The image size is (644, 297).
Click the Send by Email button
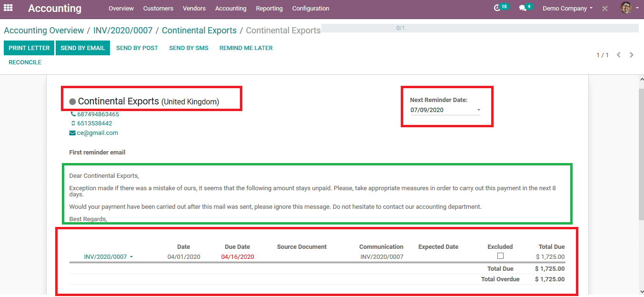click(x=83, y=48)
